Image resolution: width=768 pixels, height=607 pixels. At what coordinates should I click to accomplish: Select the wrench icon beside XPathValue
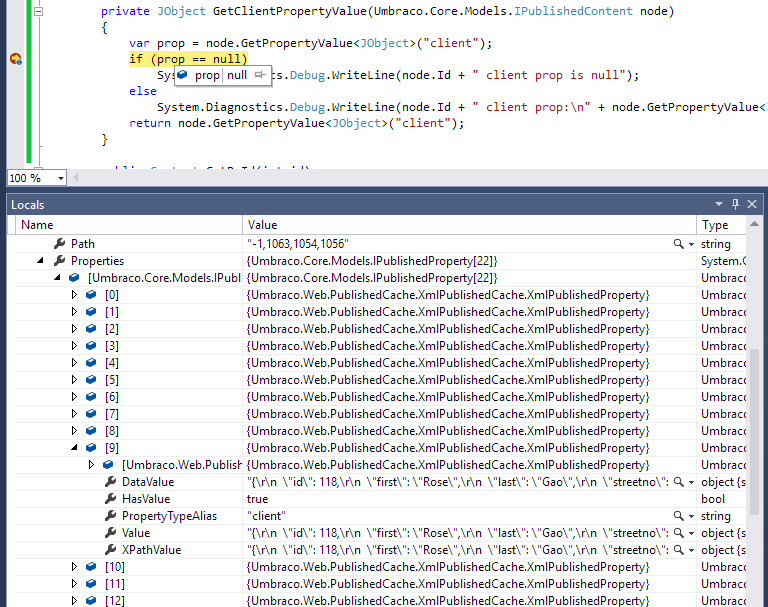tap(111, 550)
